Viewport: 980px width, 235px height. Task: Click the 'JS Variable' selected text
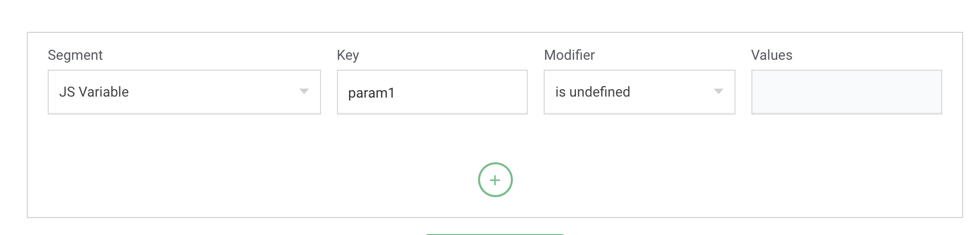[94, 92]
